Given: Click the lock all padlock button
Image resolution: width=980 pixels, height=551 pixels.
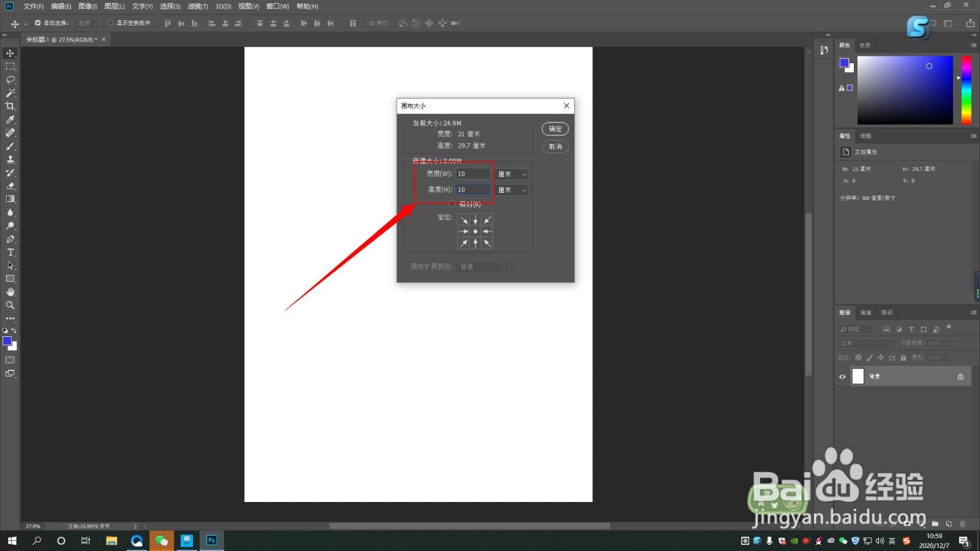Looking at the screenshot, I should (x=903, y=358).
